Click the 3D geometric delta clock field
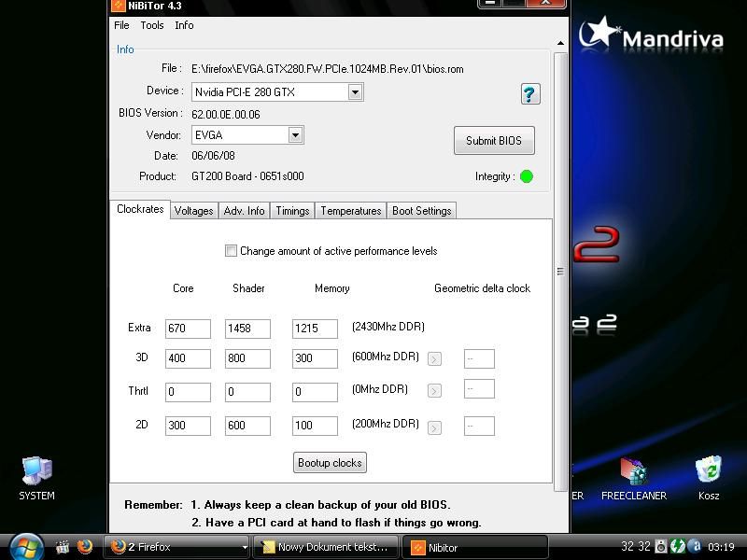747x560 pixels. [x=479, y=358]
